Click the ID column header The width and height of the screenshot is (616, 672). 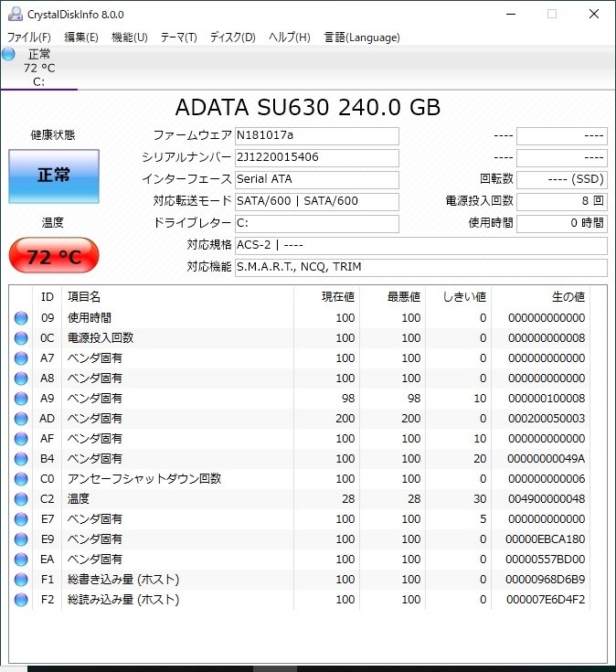tap(48, 297)
